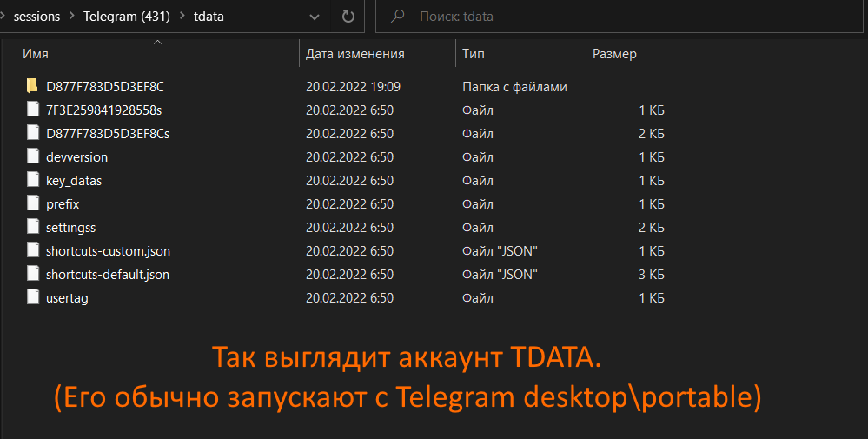Go to the Telegram (431) breadcrumb folder

coord(127,17)
